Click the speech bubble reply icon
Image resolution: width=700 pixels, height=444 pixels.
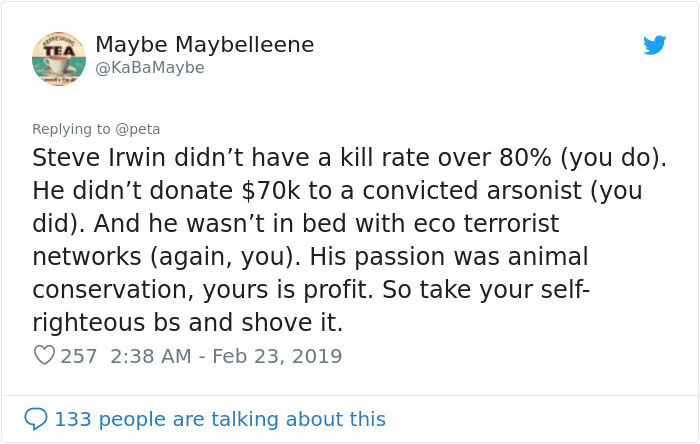pos(36,419)
